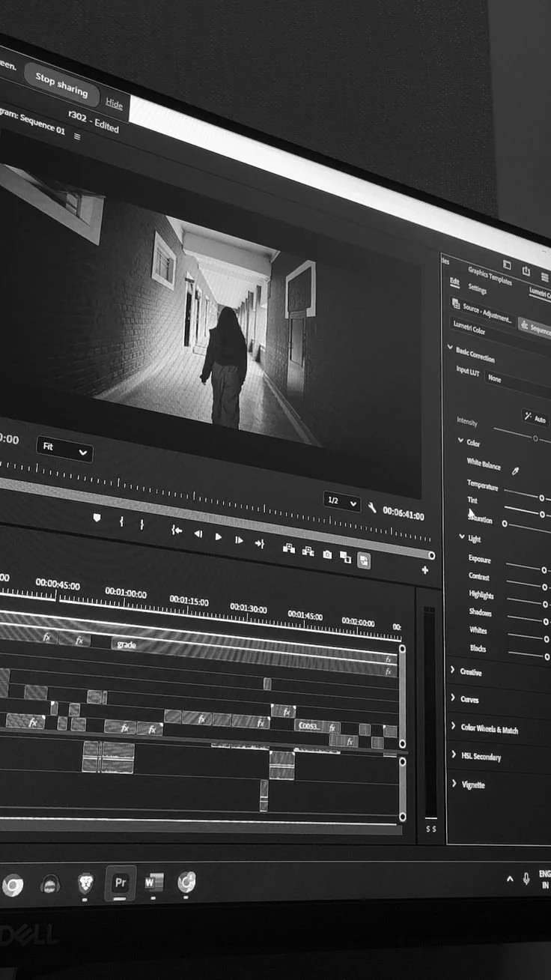This screenshot has width=551, height=980.
Task: Open Microsoft Word from taskbar
Action: 153,883
